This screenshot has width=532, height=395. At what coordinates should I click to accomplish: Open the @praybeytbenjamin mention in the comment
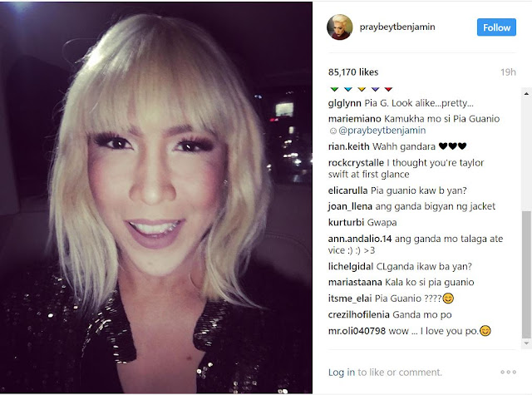click(382, 131)
